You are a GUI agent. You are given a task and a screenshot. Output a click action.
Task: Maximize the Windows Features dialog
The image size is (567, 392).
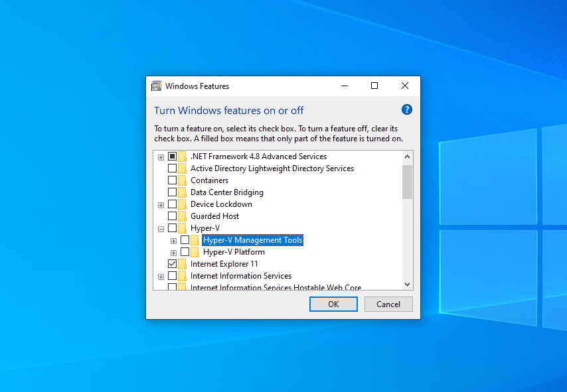(x=374, y=86)
